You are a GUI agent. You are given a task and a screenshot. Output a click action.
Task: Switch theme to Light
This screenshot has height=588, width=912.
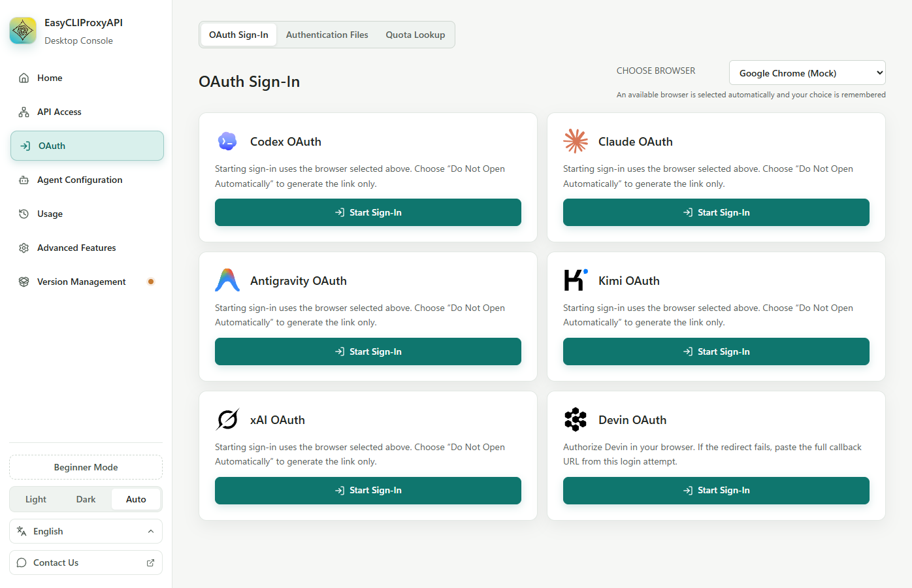coord(36,499)
